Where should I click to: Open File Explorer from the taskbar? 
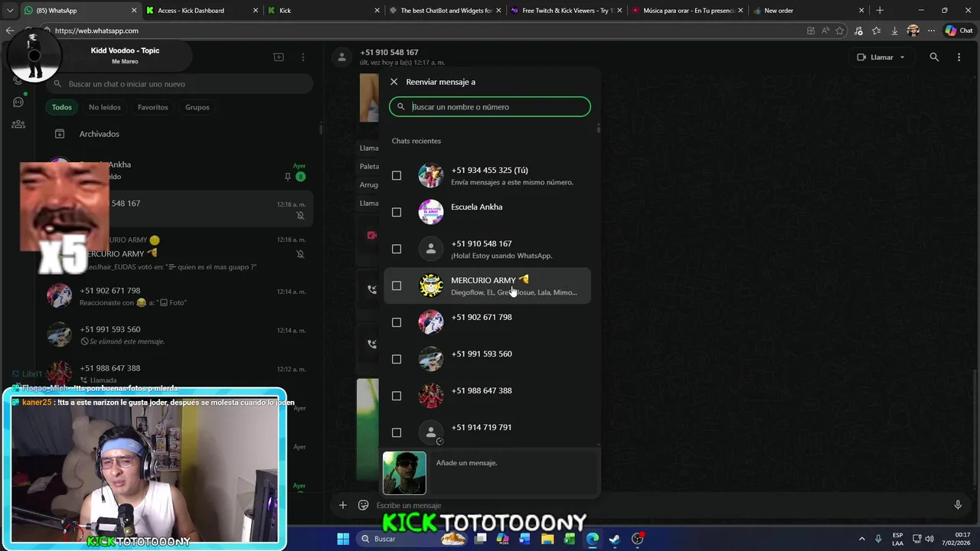(547, 539)
